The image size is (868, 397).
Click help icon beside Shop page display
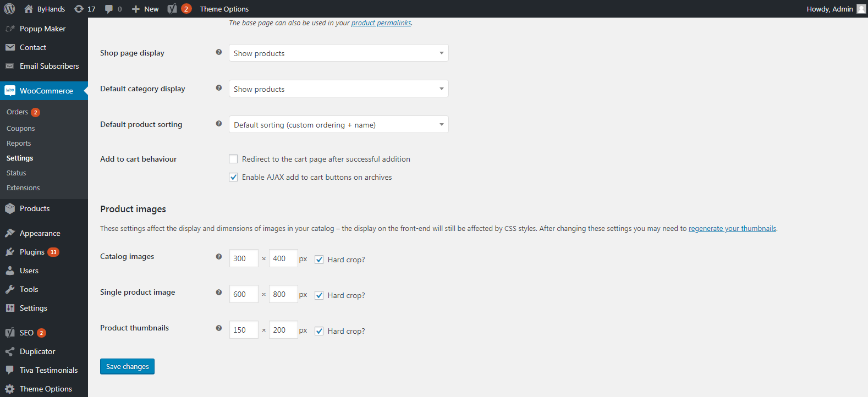pos(219,52)
